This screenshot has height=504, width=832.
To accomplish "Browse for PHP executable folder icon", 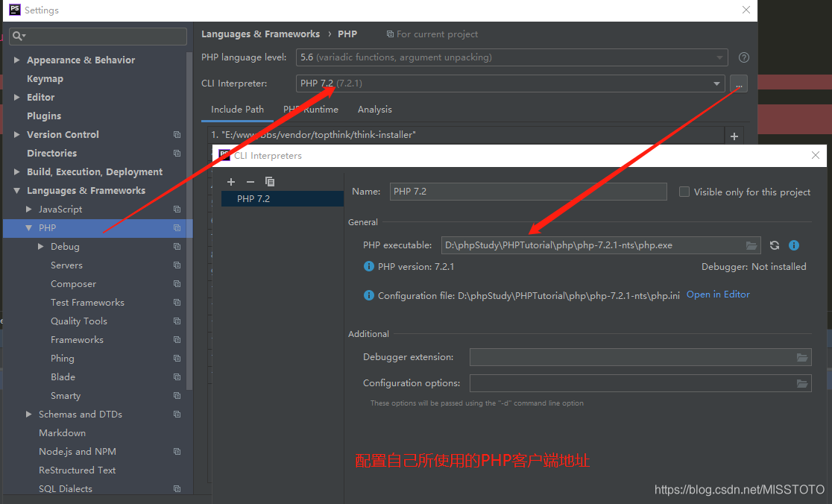I will click(751, 245).
